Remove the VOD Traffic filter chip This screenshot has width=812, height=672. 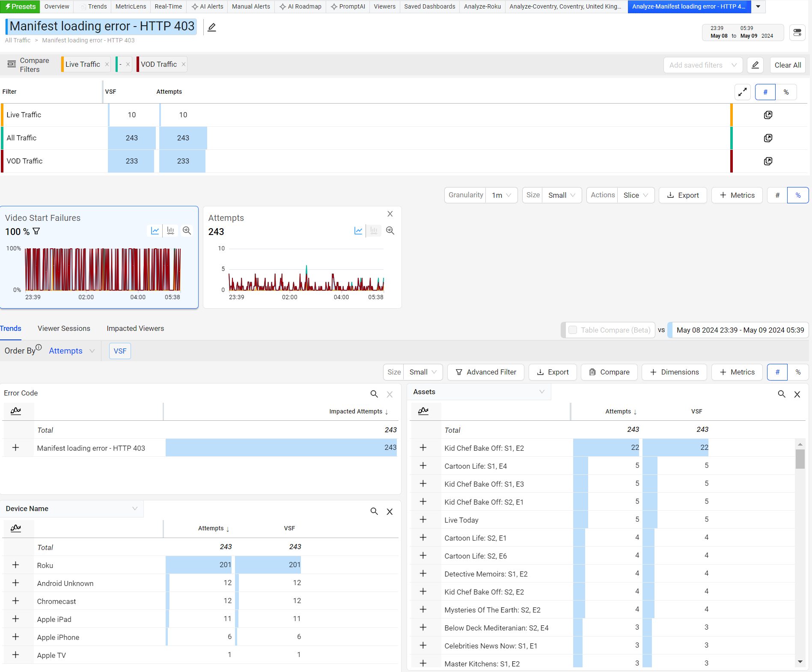click(x=184, y=64)
